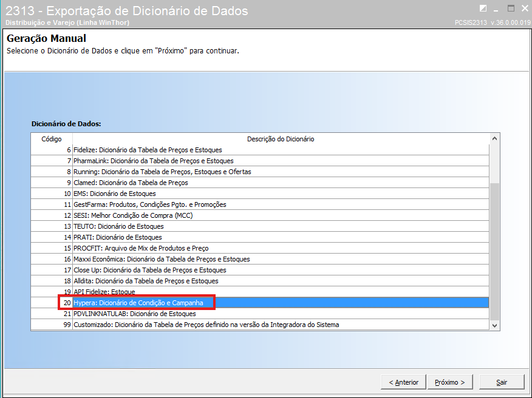
Task: Click code cell 99 in the list
Action: [52, 325]
